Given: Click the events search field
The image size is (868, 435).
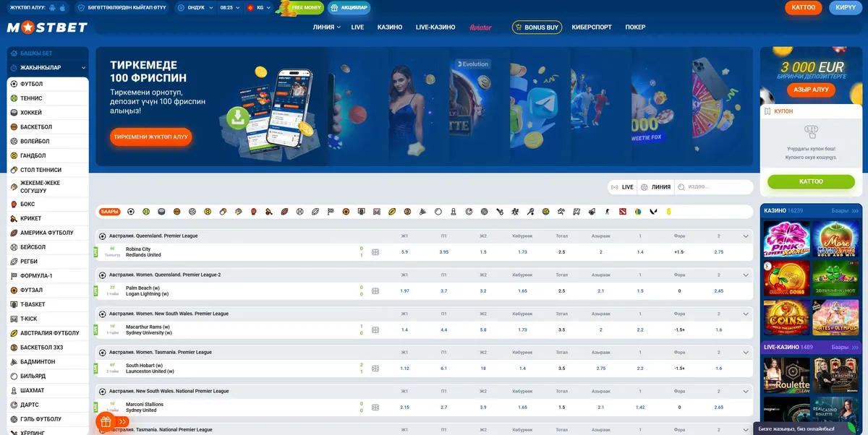Looking at the screenshot, I should [713, 187].
